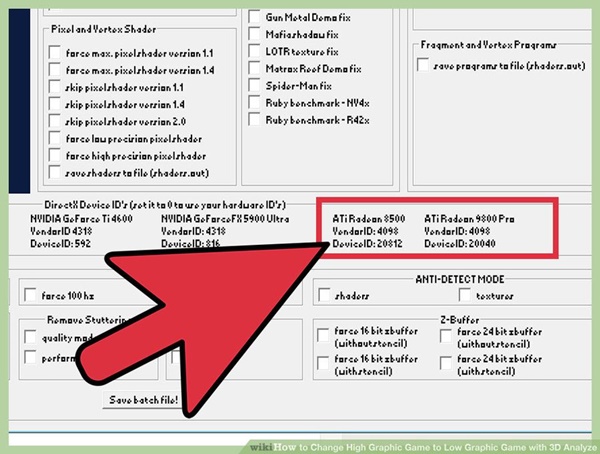Toggle force low precision pixelshader

tap(55, 138)
